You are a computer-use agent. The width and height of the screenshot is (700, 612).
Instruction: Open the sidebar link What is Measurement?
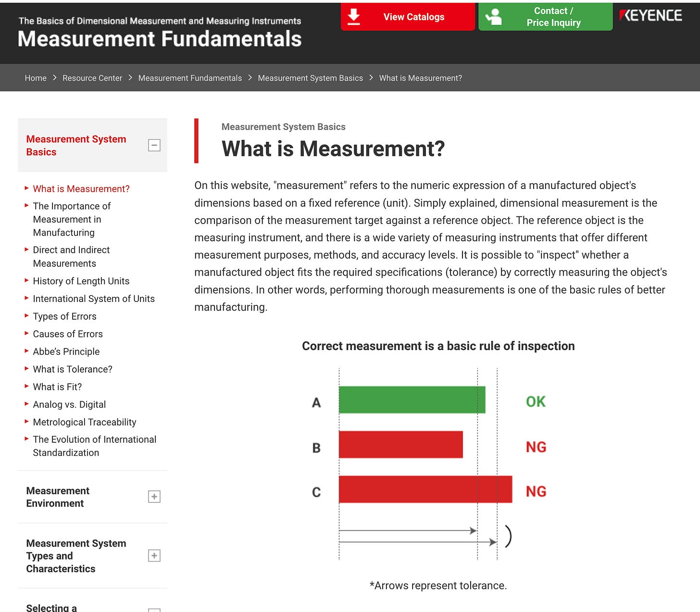pos(81,188)
